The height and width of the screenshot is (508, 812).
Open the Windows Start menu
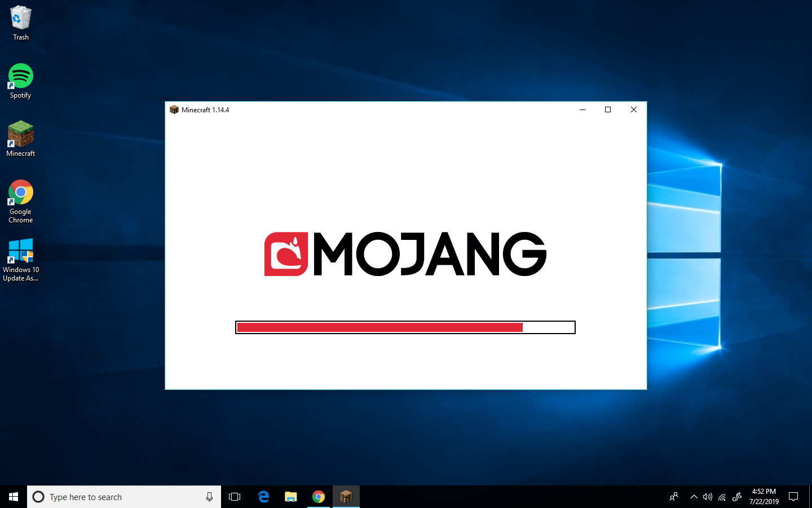tap(14, 497)
